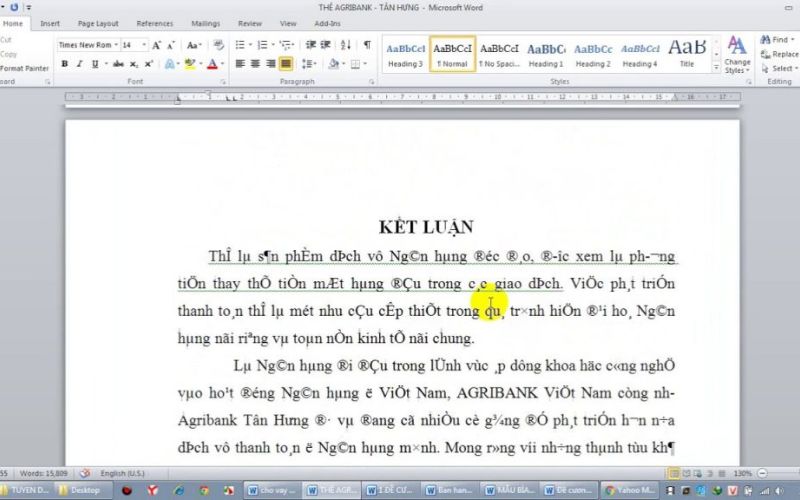Apply Title style
The height and width of the screenshot is (500, 800).
click(687, 54)
